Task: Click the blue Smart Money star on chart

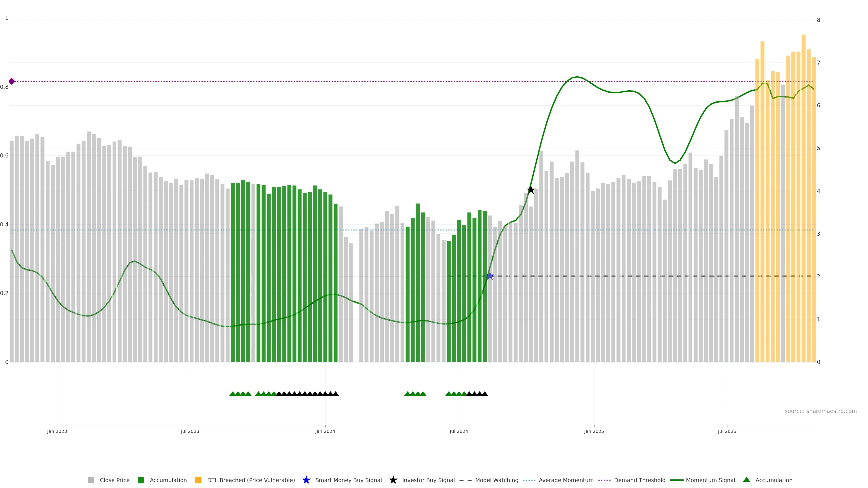Action: 490,276
